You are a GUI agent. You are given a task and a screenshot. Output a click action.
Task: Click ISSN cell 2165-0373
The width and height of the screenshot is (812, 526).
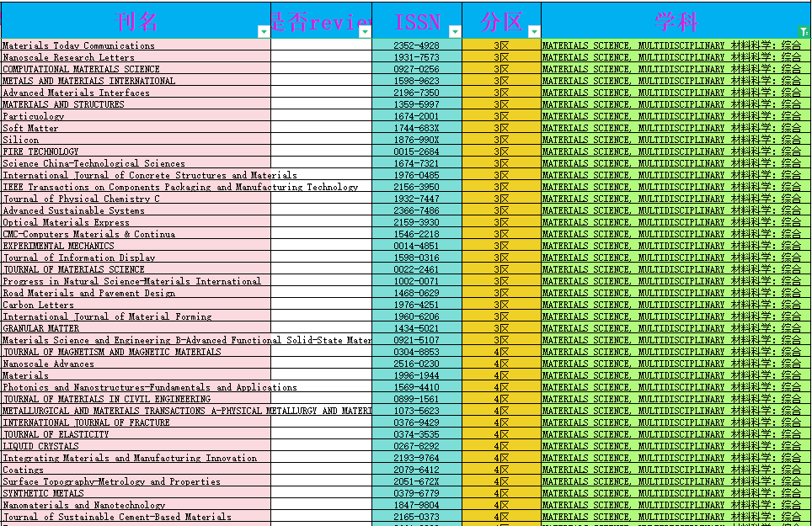point(417,517)
